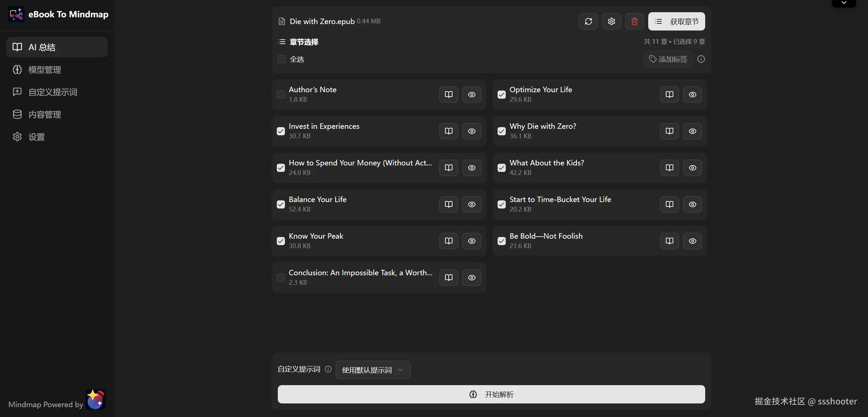Check the Author's Note chapter checkbox
Viewport: 868px width, 417px height.
pos(281,95)
